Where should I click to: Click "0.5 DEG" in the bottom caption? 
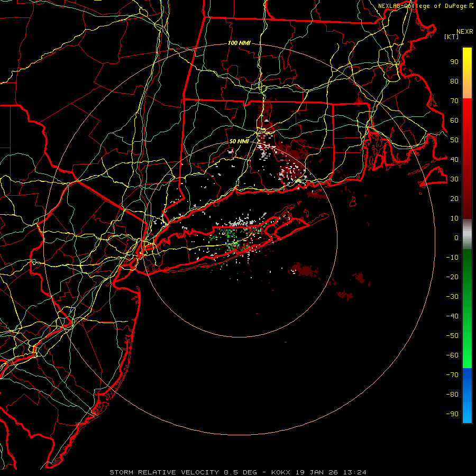tap(241, 472)
